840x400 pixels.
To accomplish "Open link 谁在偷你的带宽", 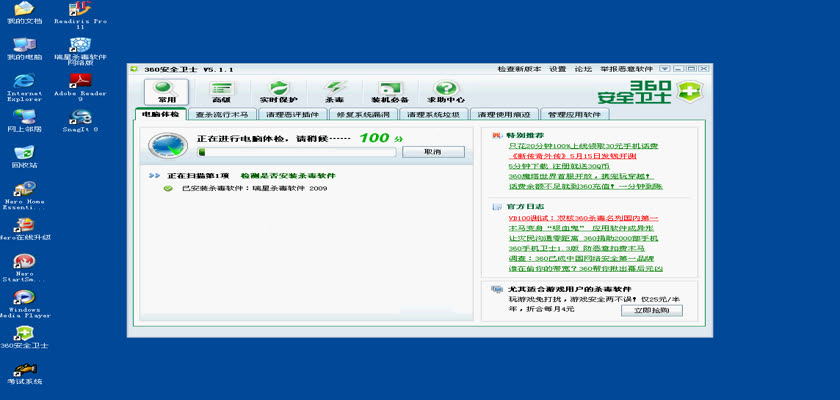I will coord(586,269).
